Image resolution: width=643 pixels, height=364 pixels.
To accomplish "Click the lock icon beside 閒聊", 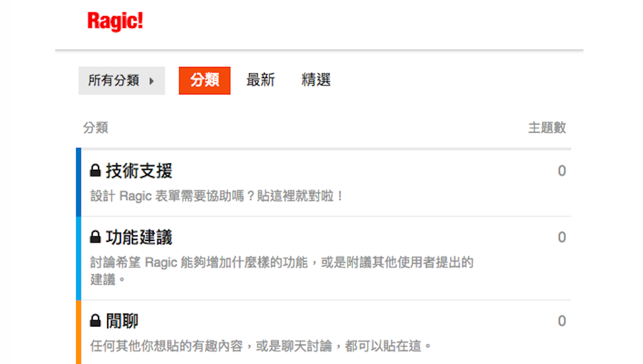I will (x=95, y=320).
